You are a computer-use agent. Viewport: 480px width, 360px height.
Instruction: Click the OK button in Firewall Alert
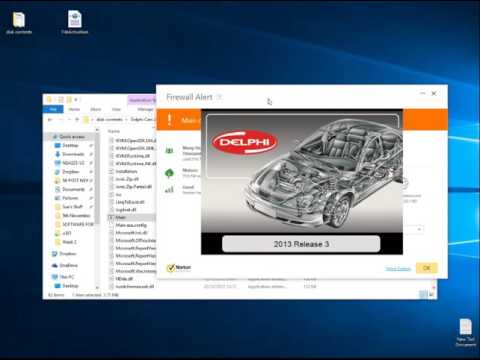click(426, 268)
